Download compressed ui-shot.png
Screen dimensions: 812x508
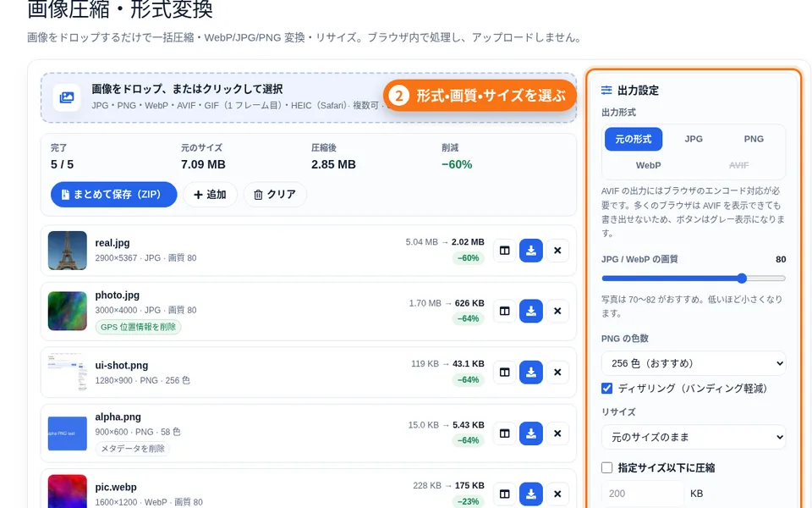[x=531, y=373]
